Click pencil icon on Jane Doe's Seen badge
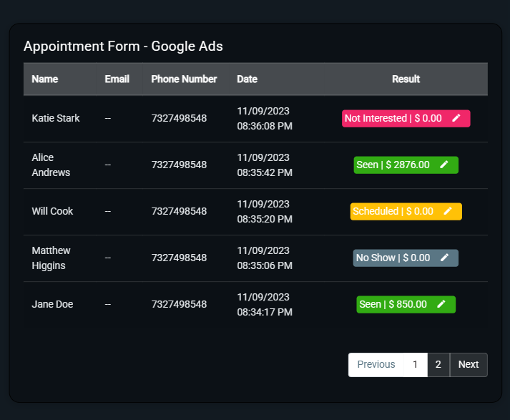Image resolution: width=510 pixels, height=420 pixels. [x=441, y=304]
